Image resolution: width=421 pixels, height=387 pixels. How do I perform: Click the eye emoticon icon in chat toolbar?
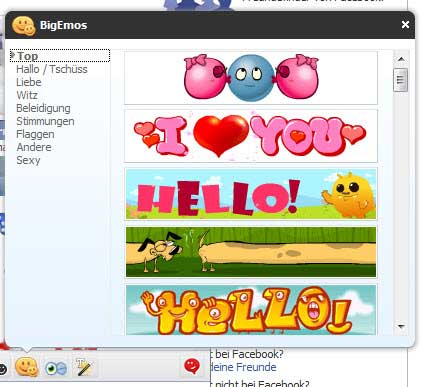[x=56, y=368]
